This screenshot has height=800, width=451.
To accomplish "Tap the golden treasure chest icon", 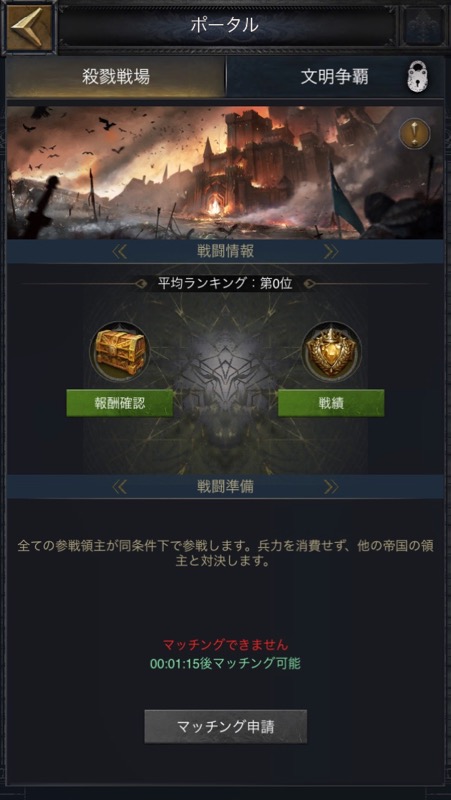I will click(119, 352).
